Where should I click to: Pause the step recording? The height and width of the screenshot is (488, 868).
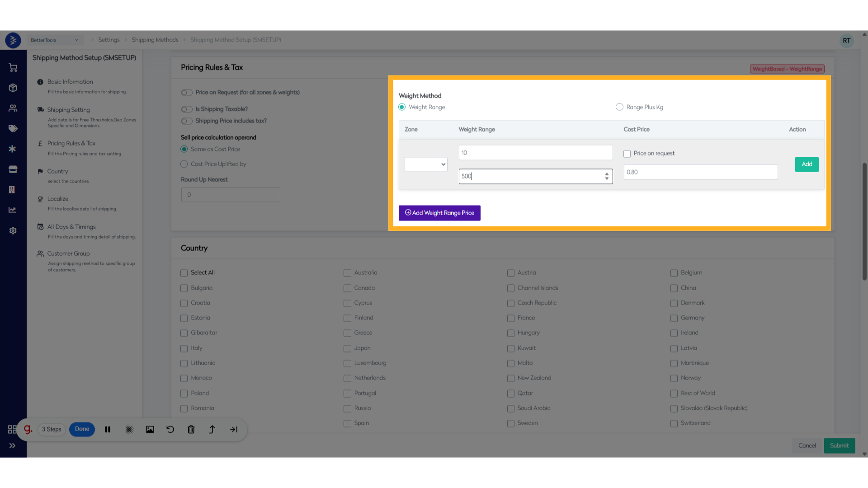coord(108,430)
